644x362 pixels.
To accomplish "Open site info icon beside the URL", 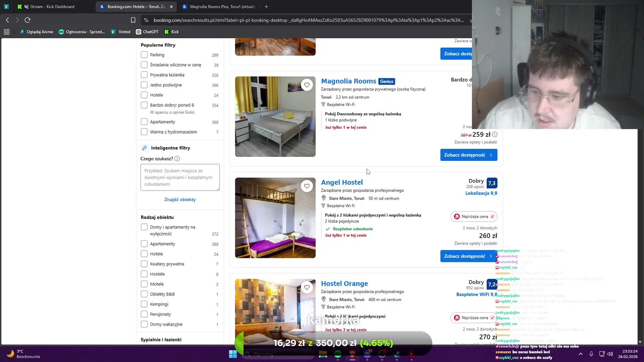I will [x=146, y=20].
